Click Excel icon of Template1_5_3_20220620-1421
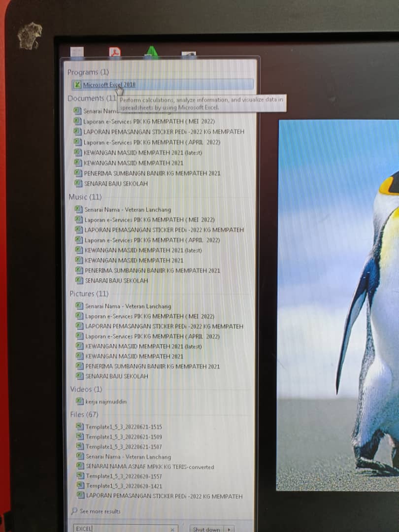Screen dimensions: 399x532 pyautogui.click(x=80, y=486)
